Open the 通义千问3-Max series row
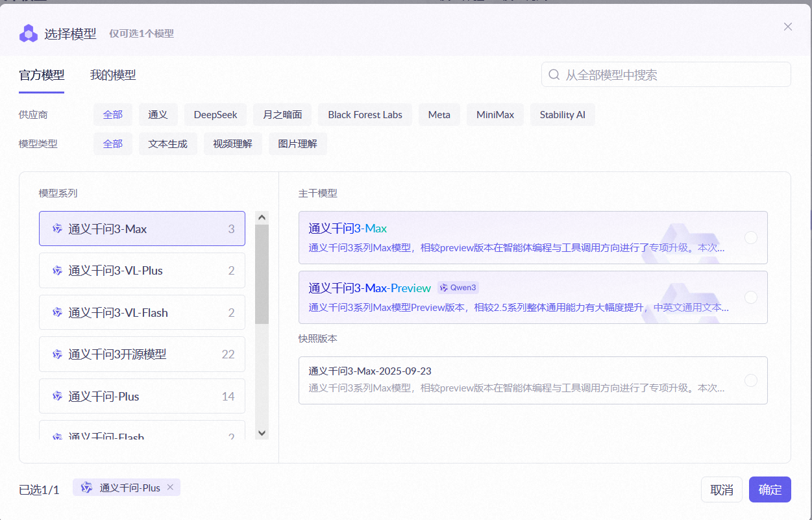 (142, 229)
